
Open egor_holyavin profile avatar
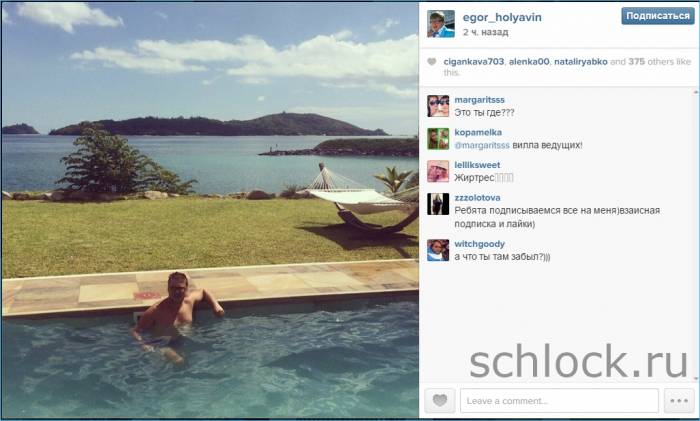tap(441, 24)
